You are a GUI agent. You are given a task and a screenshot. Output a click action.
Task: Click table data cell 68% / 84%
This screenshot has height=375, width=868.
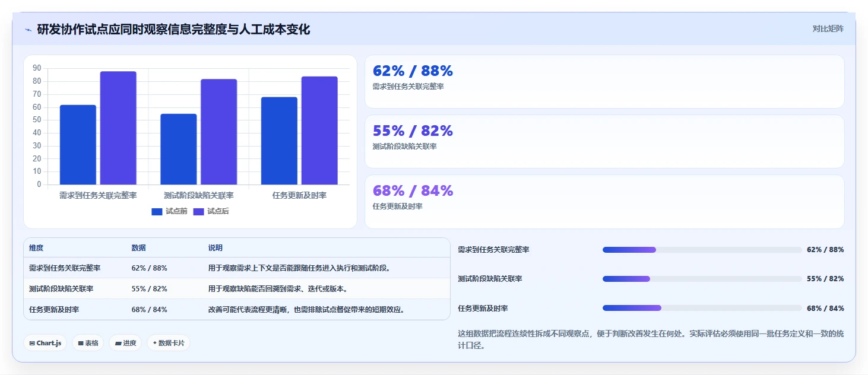[x=150, y=310]
